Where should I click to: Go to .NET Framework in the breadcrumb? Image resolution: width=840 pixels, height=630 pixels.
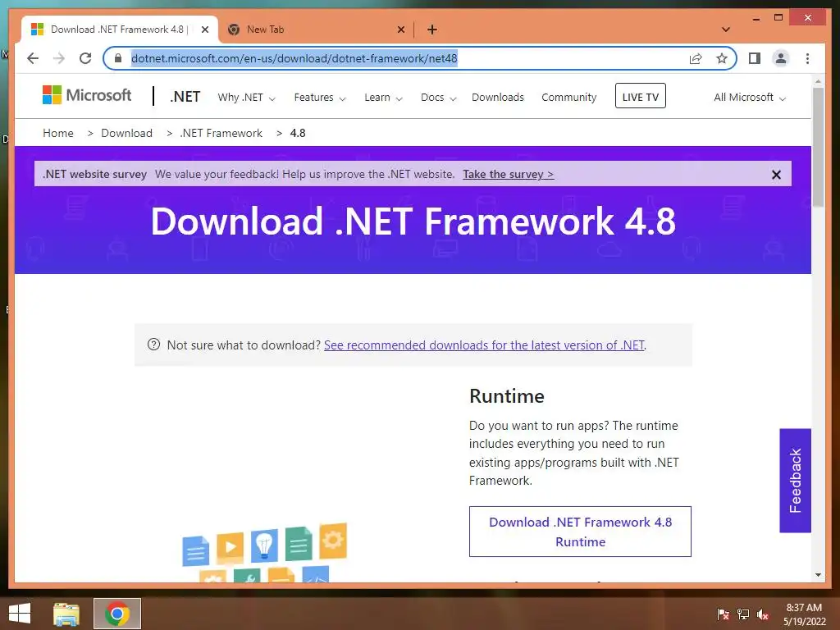(x=221, y=133)
